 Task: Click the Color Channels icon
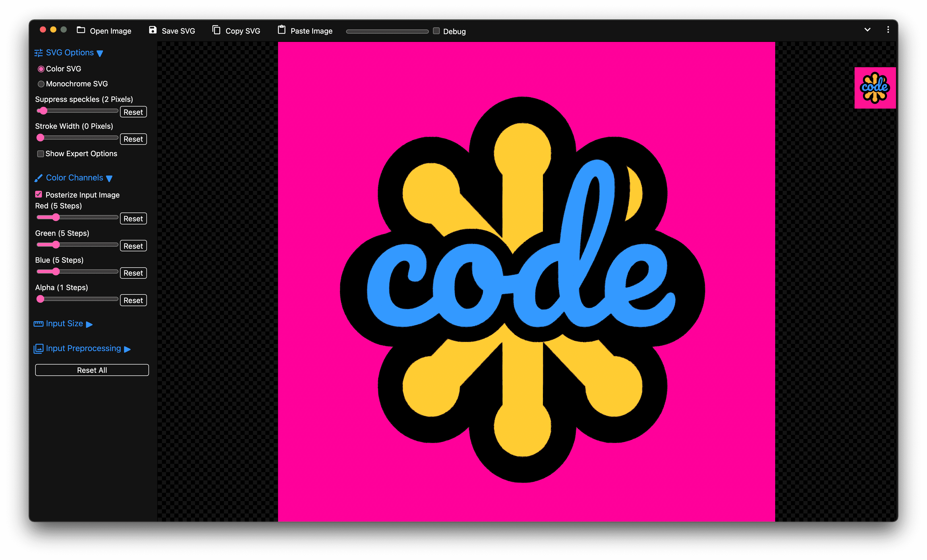point(38,177)
